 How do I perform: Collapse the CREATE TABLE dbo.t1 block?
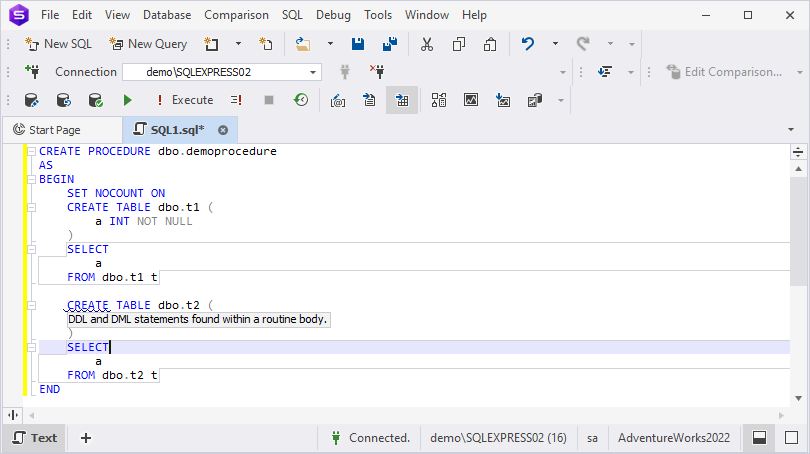click(32, 207)
